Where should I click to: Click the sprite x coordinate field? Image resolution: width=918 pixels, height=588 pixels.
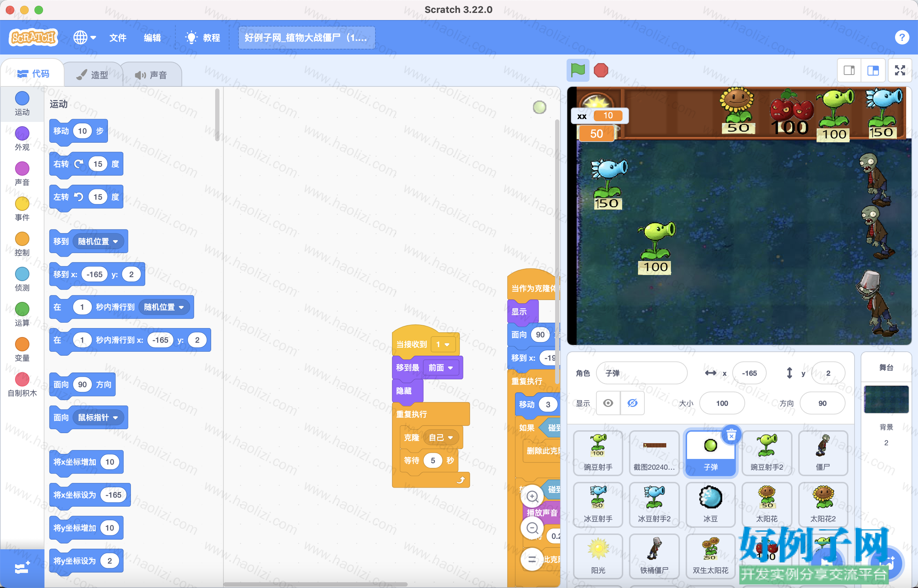(749, 373)
